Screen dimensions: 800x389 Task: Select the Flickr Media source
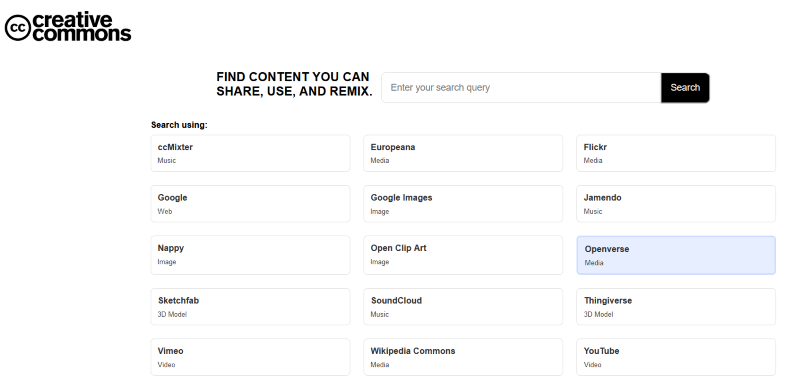(676, 153)
